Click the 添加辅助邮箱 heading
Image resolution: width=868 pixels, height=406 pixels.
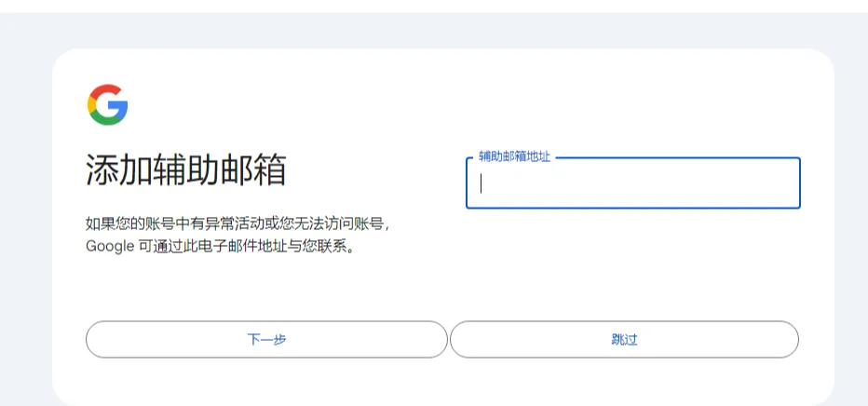coord(186,169)
